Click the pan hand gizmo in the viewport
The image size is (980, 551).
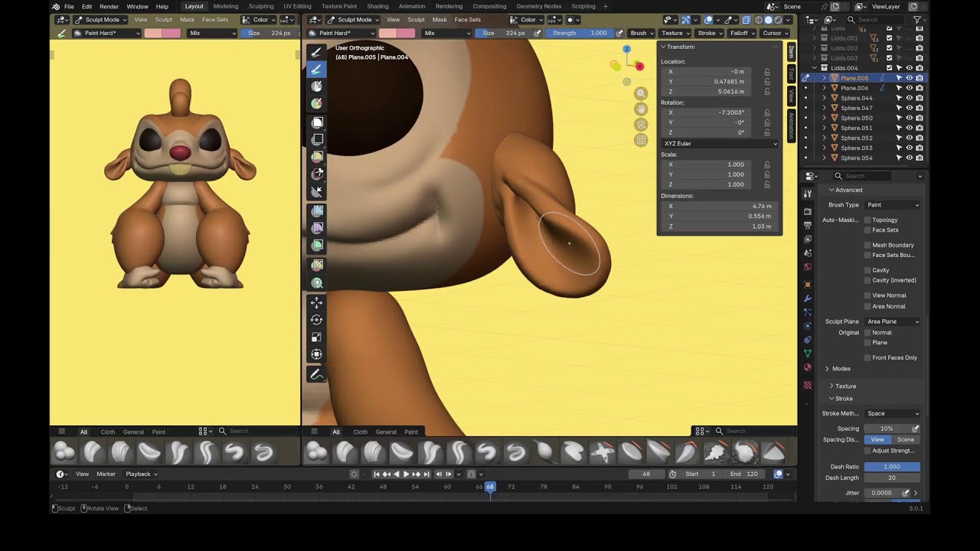click(x=641, y=109)
